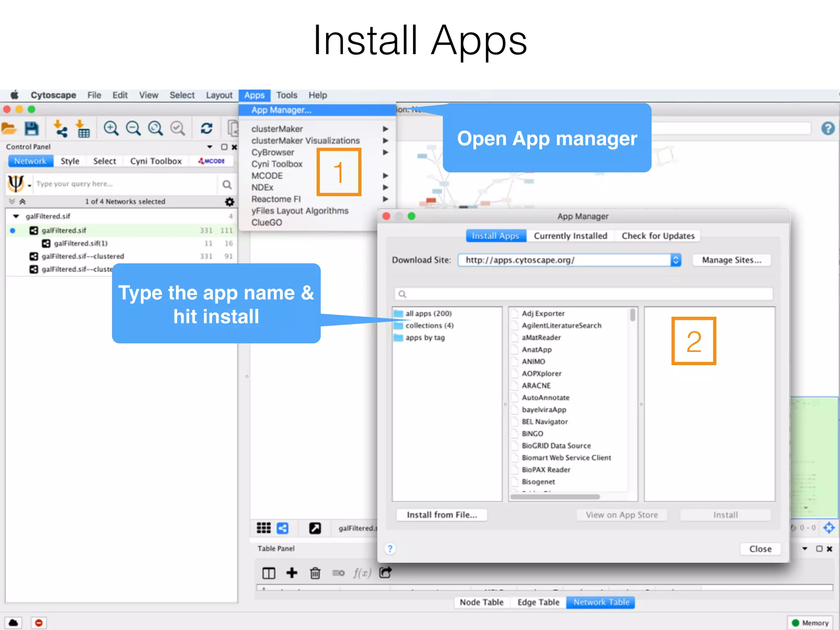Click the app search field
This screenshot has width=840, height=630.
pos(583,294)
